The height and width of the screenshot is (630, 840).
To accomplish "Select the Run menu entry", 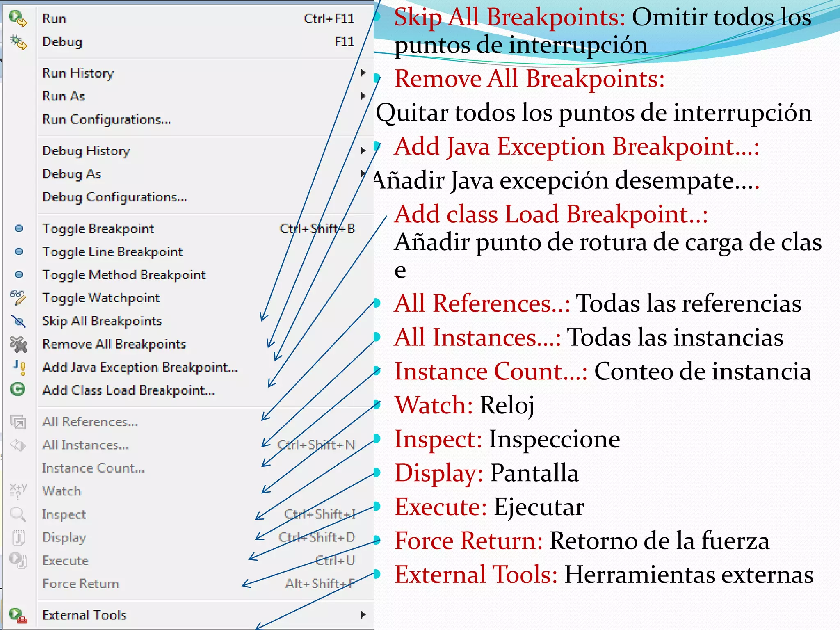I will [x=54, y=18].
